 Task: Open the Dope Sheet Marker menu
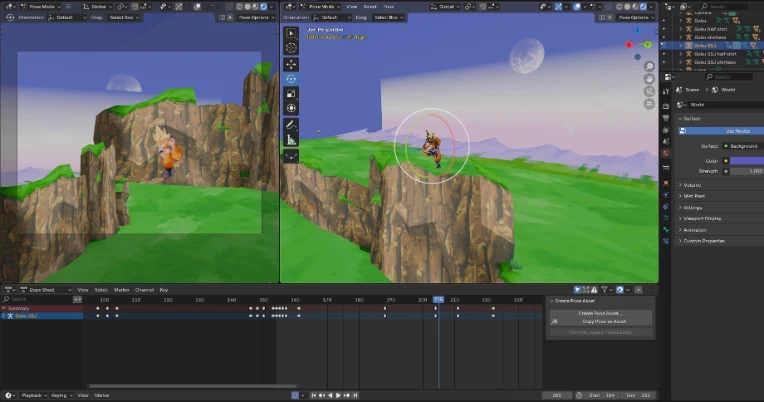[121, 289]
